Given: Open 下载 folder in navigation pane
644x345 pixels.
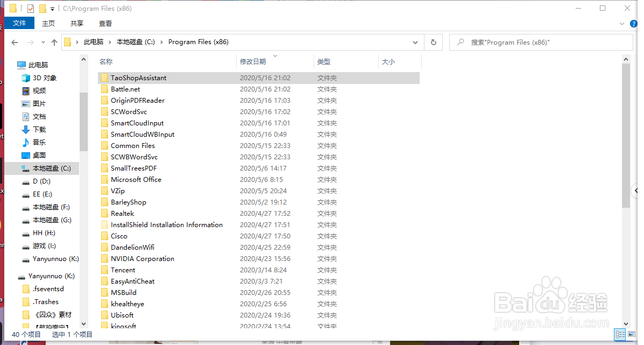Looking at the screenshot, I should 39,130.
